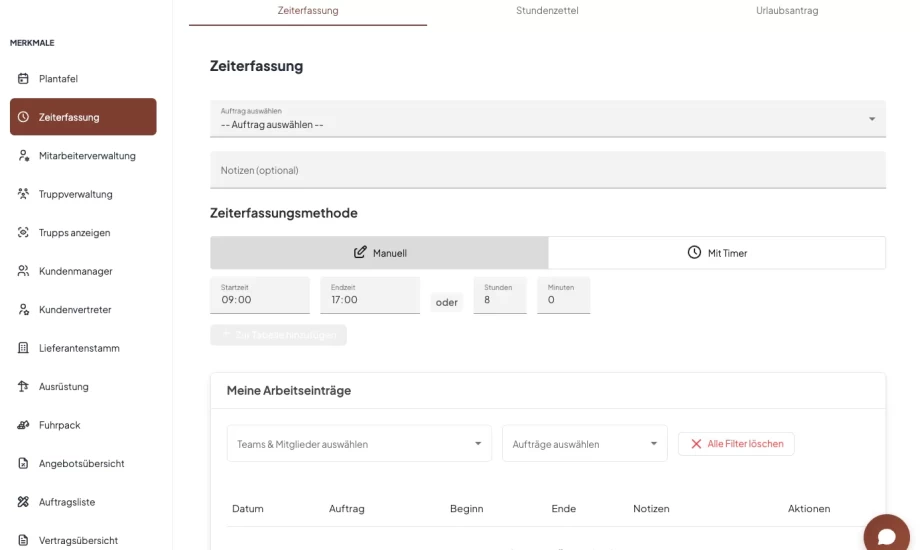Click the Zeiterfassungsmethode heading
This screenshot has height=550, width=920.
click(283, 212)
